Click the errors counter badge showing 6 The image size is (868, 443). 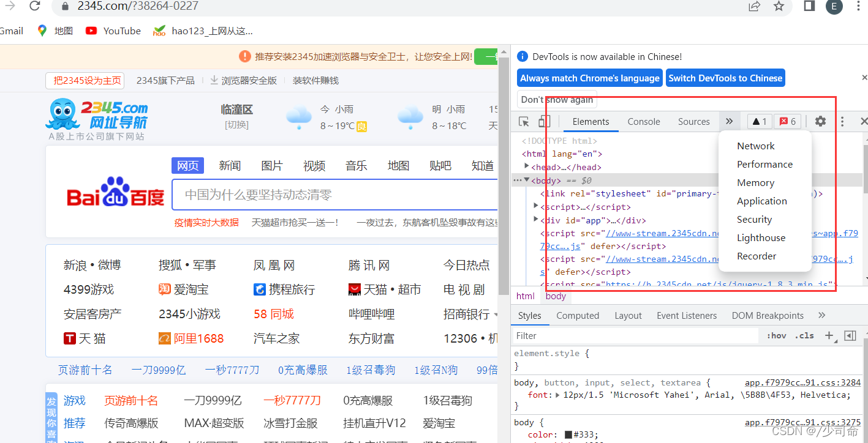tap(788, 121)
